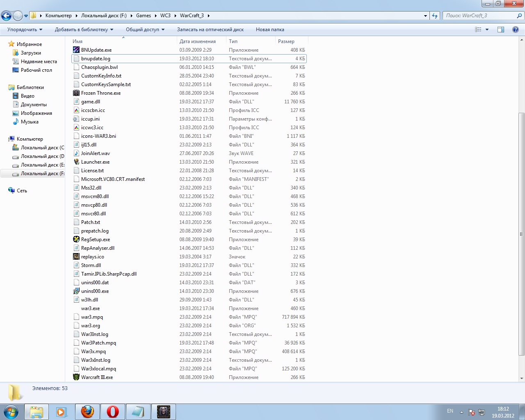Toggle the preview pane button

click(x=501, y=30)
